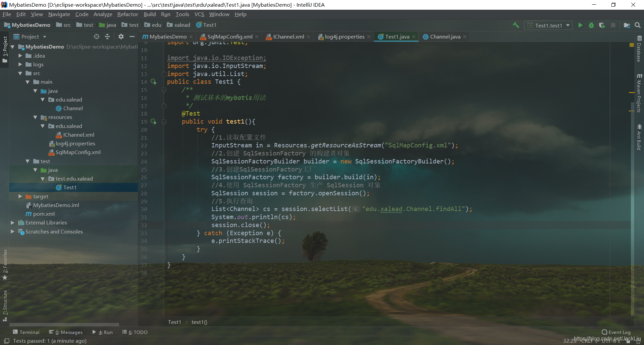Open the File menu
This screenshot has height=345, width=644.
click(7, 14)
